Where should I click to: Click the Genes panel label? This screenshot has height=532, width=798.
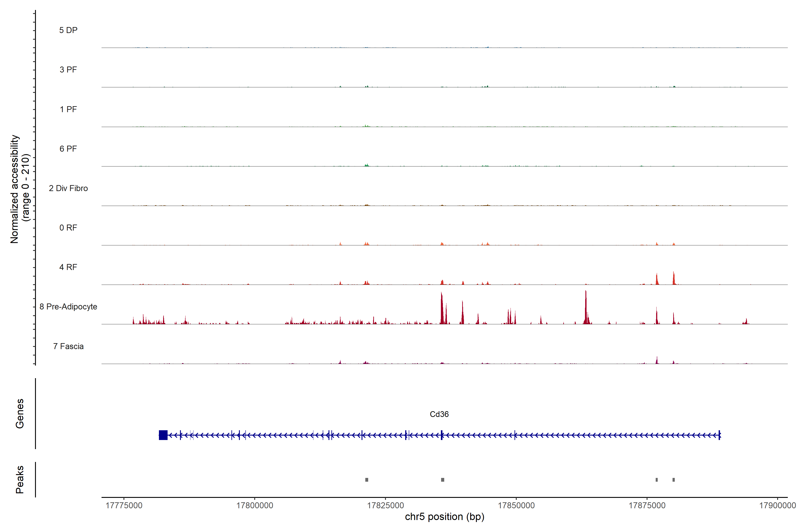click(x=20, y=414)
